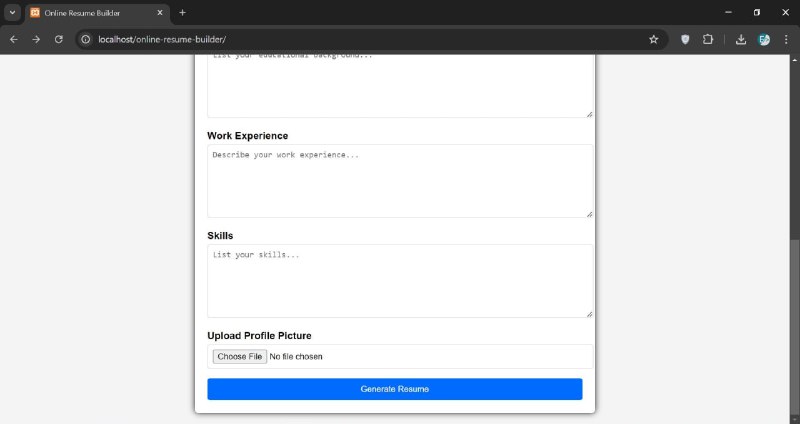Viewport: 800px width, 424px height.
Task: Bookmark this page with star icon
Action: [654, 39]
